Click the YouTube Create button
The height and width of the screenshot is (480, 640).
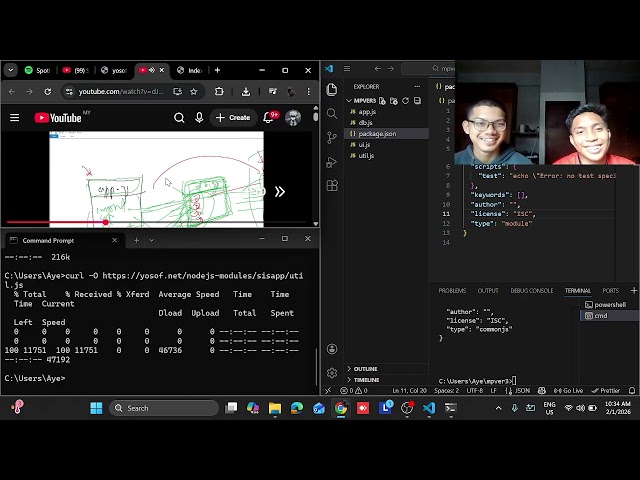coord(233,117)
